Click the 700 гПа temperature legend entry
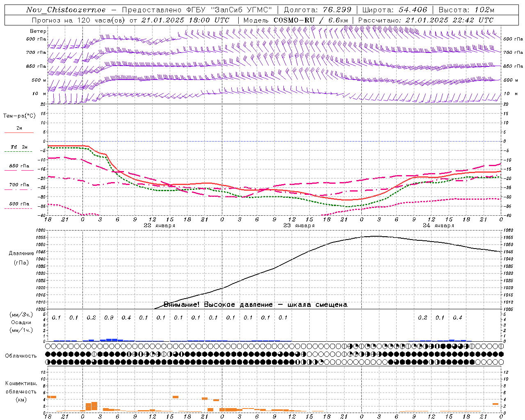This screenshot has height=420, width=525. 19,185
